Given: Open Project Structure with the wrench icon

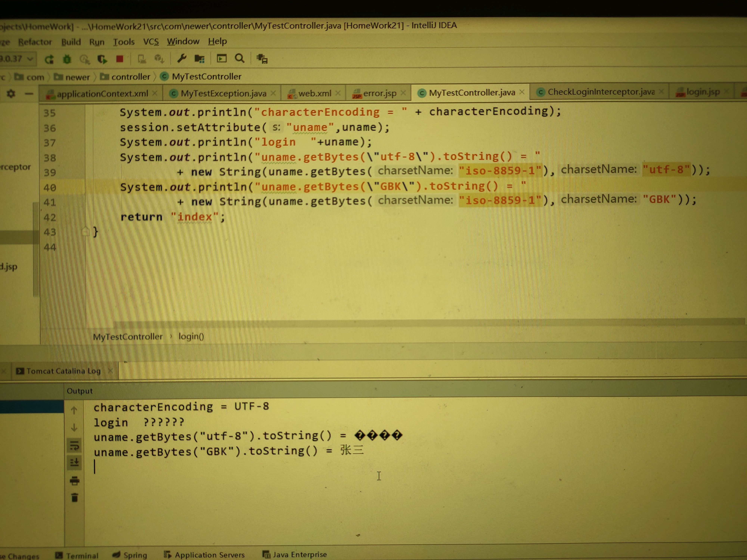Looking at the screenshot, I should (182, 59).
